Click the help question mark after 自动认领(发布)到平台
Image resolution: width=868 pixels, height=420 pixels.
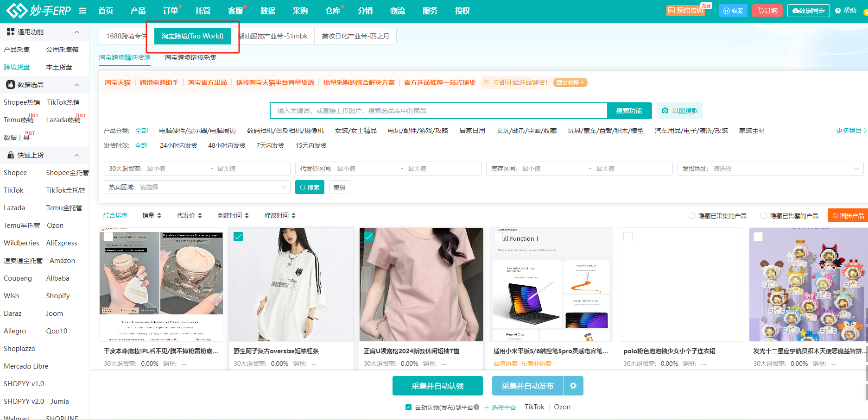tap(476, 407)
